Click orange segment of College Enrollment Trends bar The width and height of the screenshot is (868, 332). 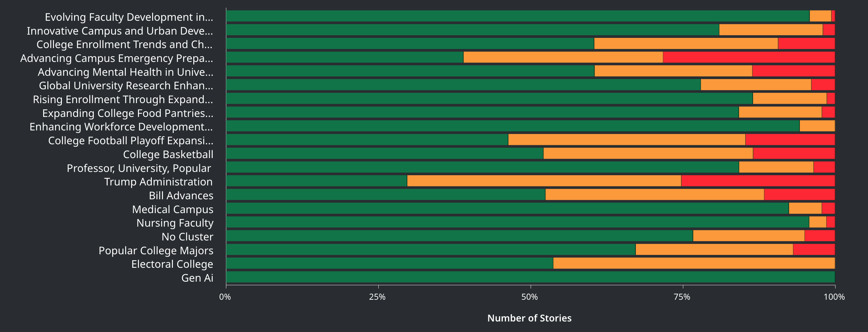[686, 43]
